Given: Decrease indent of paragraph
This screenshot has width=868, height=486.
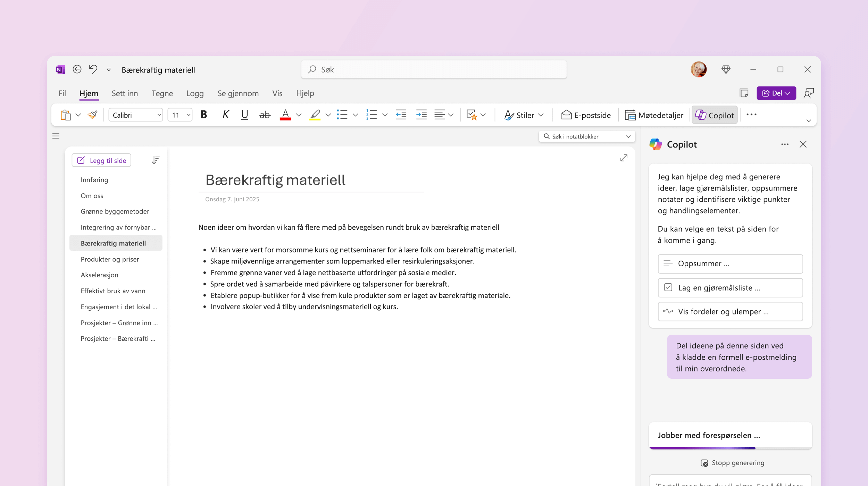Looking at the screenshot, I should click(x=401, y=115).
